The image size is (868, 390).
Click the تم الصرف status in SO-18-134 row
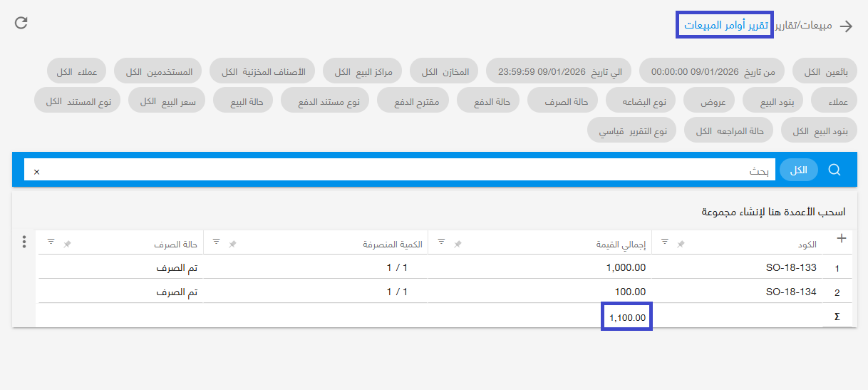tap(177, 292)
